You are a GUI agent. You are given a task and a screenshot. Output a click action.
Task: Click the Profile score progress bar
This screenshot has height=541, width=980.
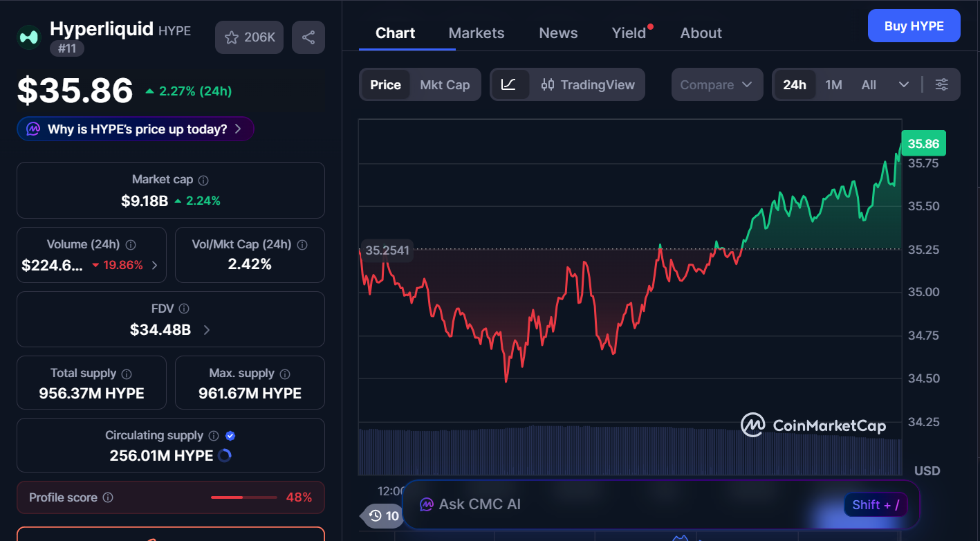pos(243,497)
